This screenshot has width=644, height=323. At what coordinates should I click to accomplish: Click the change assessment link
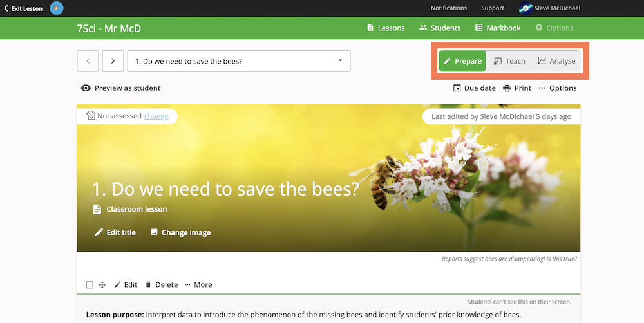(x=156, y=116)
